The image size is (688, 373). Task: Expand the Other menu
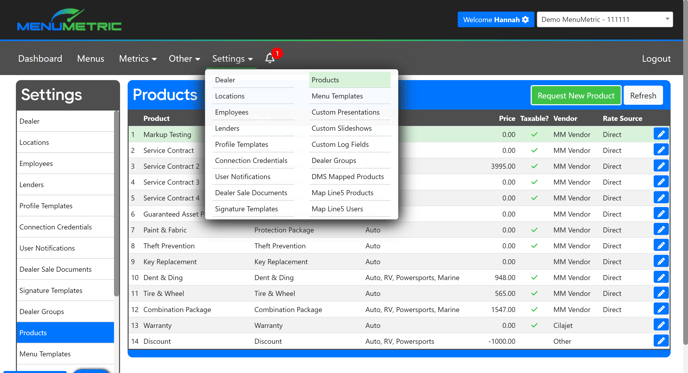click(x=184, y=58)
